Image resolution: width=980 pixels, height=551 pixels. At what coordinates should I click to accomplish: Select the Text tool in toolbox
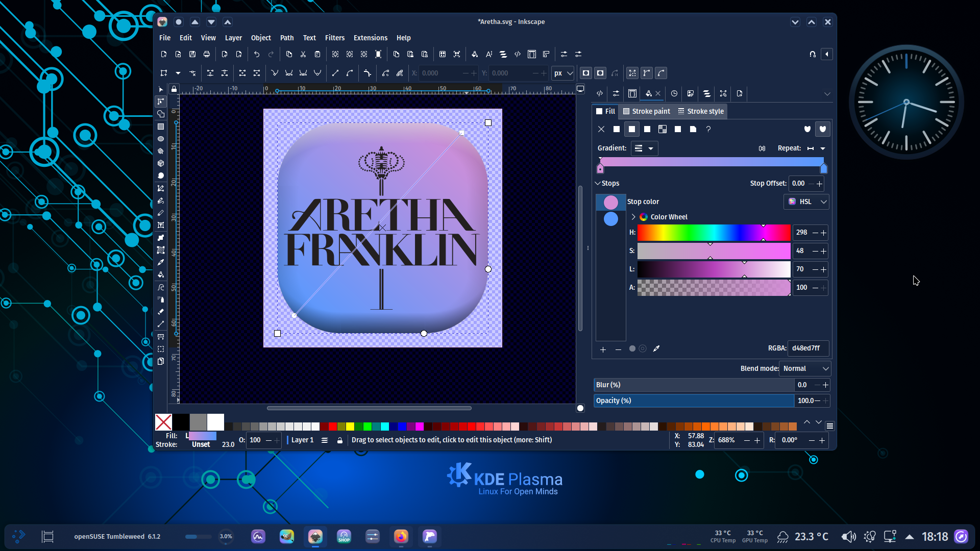click(x=161, y=225)
